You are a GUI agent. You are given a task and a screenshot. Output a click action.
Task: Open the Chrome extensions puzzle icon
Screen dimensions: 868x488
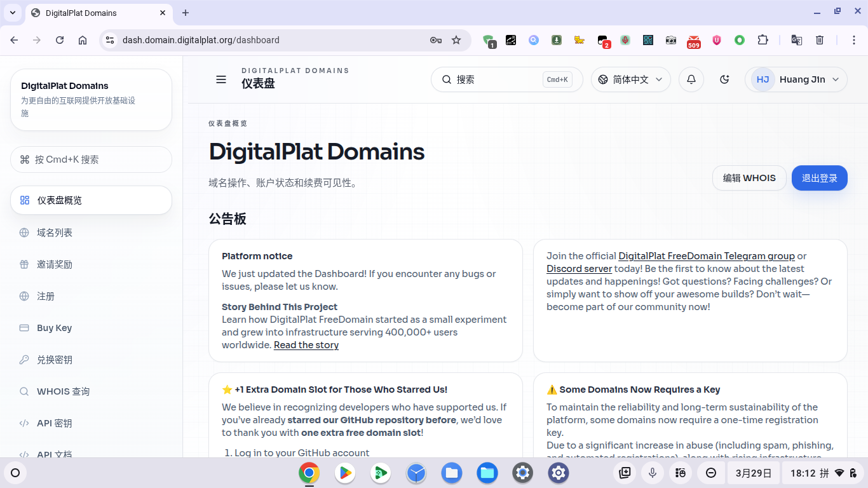point(763,40)
